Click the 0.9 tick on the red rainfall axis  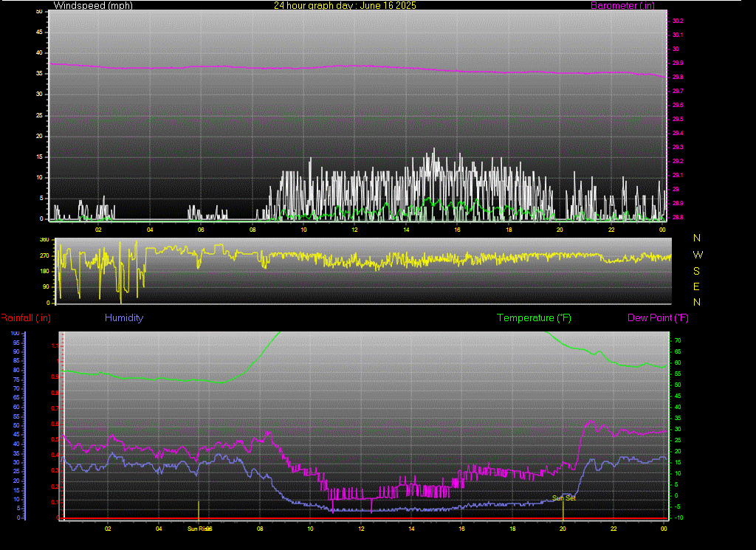pyautogui.click(x=55, y=377)
